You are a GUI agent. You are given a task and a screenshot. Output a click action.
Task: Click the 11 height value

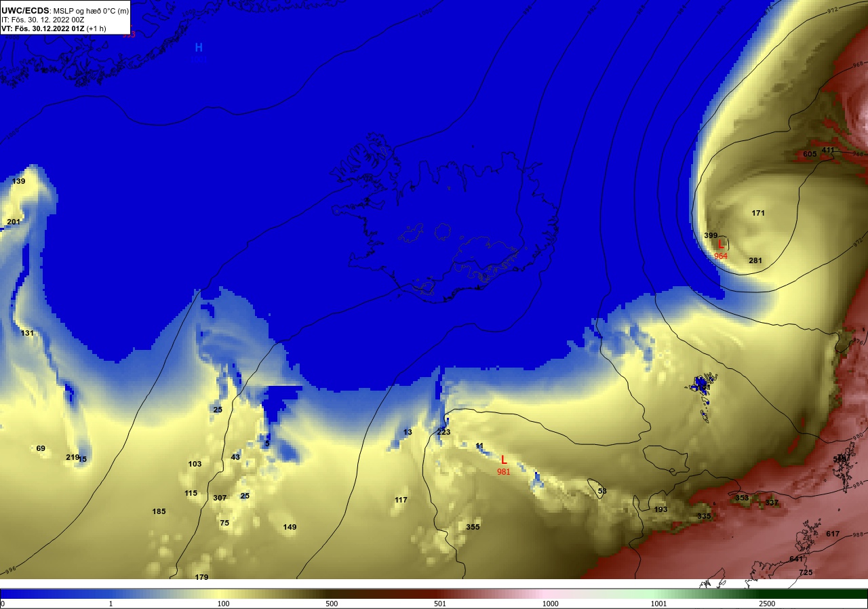(x=479, y=446)
